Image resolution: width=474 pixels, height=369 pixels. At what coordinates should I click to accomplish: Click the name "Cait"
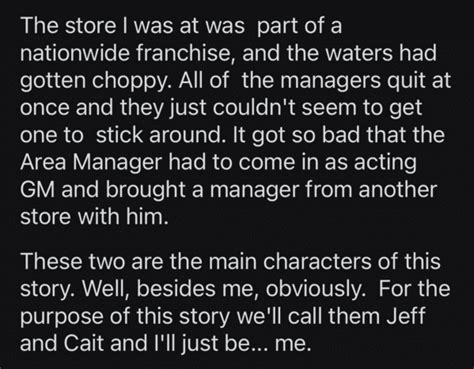click(x=84, y=343)
